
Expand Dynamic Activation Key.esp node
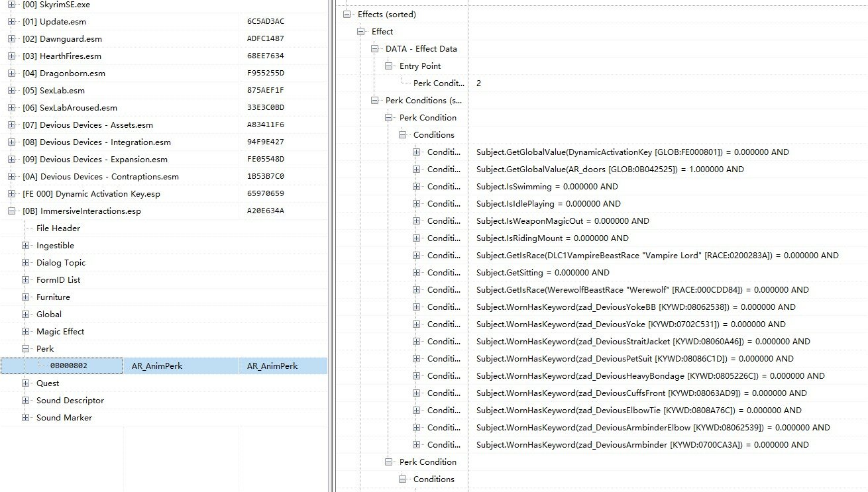[11, 194]
